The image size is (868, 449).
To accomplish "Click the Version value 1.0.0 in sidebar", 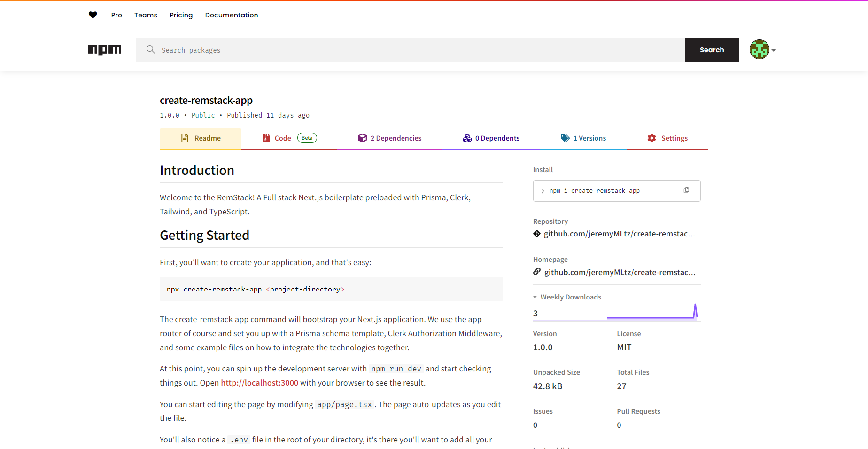I will point(542,347).
